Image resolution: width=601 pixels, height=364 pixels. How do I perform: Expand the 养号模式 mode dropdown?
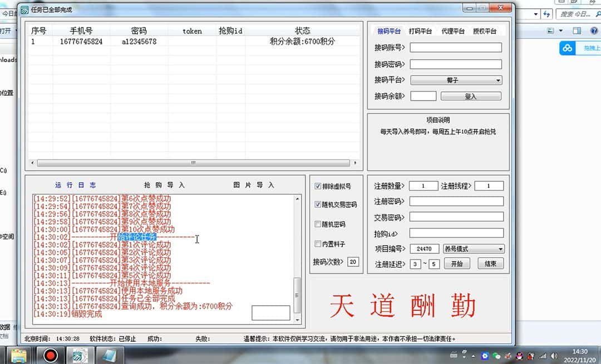coord(474,249)
